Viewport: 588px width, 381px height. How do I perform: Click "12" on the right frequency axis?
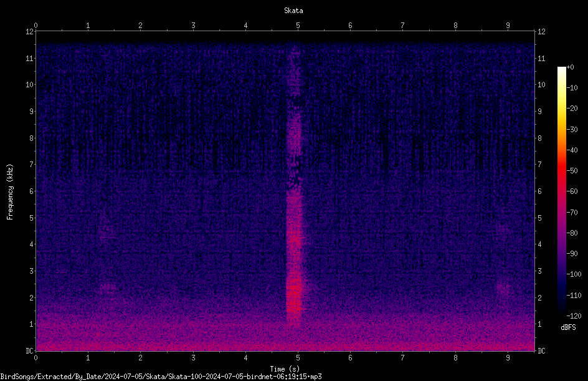click(x=541, y=32)
